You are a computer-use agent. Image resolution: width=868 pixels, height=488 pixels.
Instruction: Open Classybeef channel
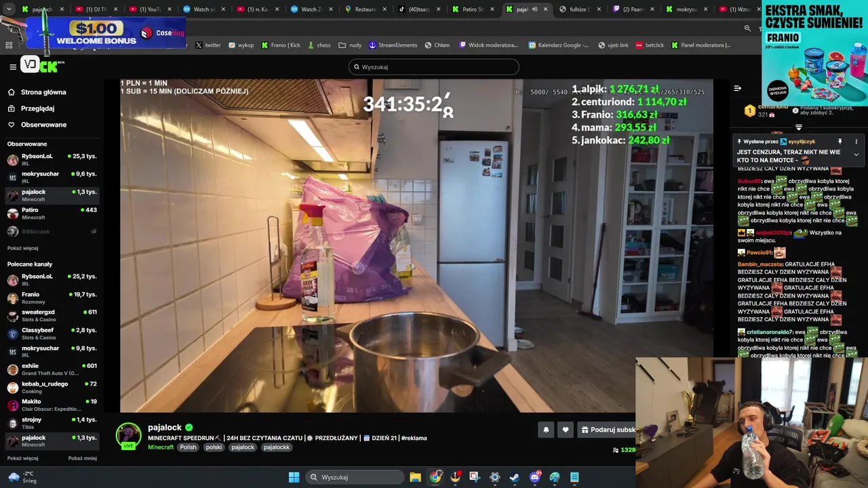pyautogui.click(x=52, y=333)
